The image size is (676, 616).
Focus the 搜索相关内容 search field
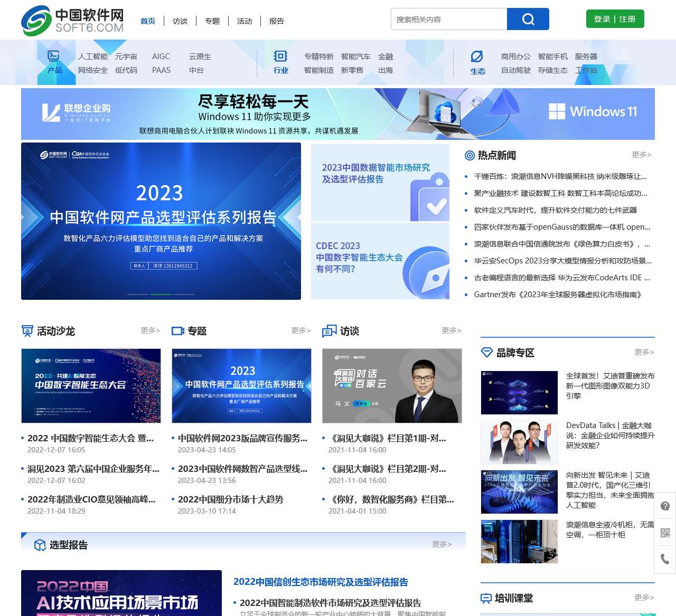tap(449, 19)
